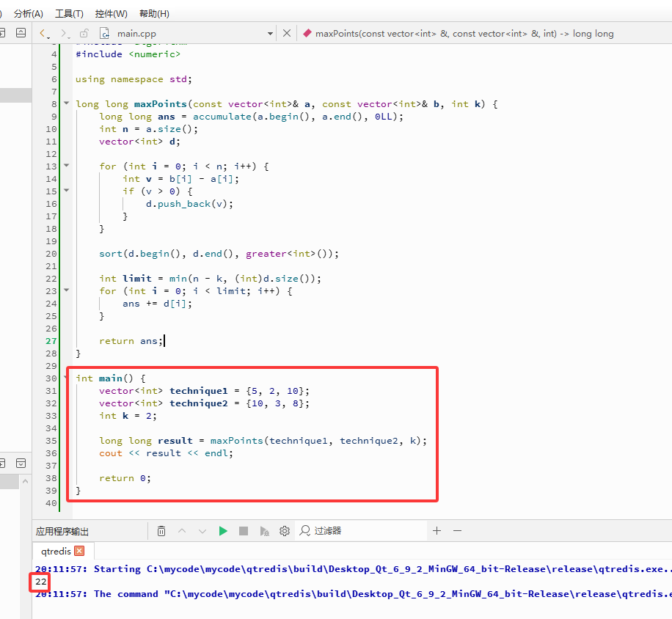Collapse the main function at line 30
This screenshot has width=672, height=619.
click(x=65, y=377)
